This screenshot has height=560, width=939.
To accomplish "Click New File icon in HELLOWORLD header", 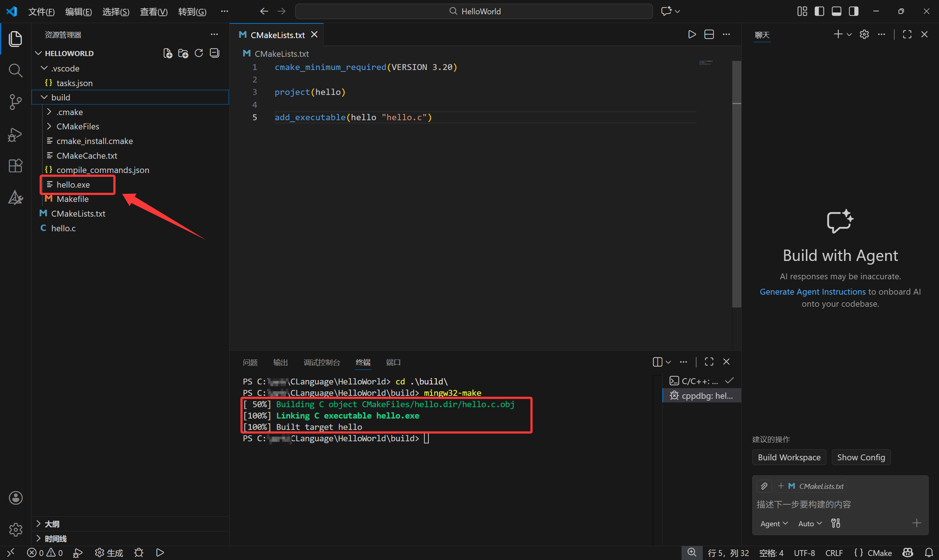I will (167, 53).
